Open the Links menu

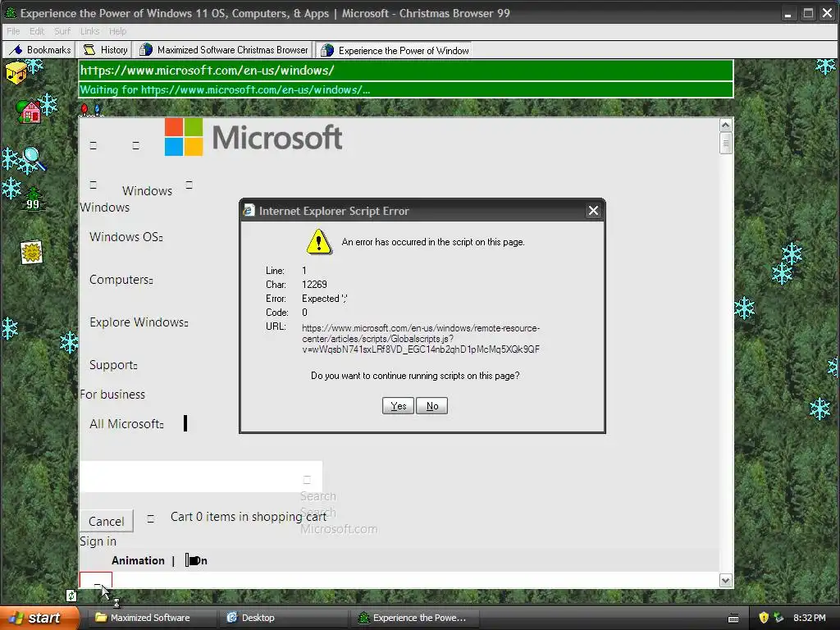click(x=89, y=31)
